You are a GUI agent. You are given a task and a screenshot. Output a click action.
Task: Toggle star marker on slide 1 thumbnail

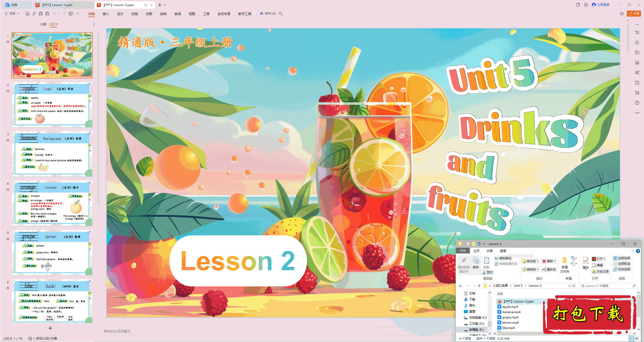[8, 42]
